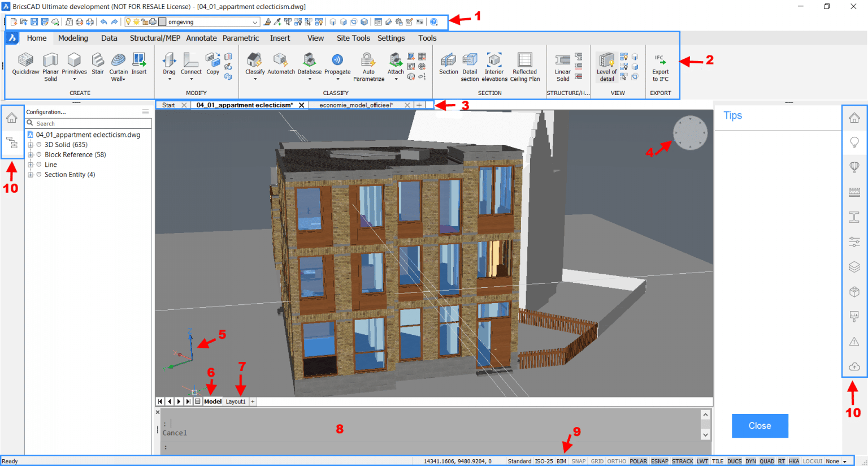Click Export to IFC
Screen dimensions: 868x466
click(659, 64)
